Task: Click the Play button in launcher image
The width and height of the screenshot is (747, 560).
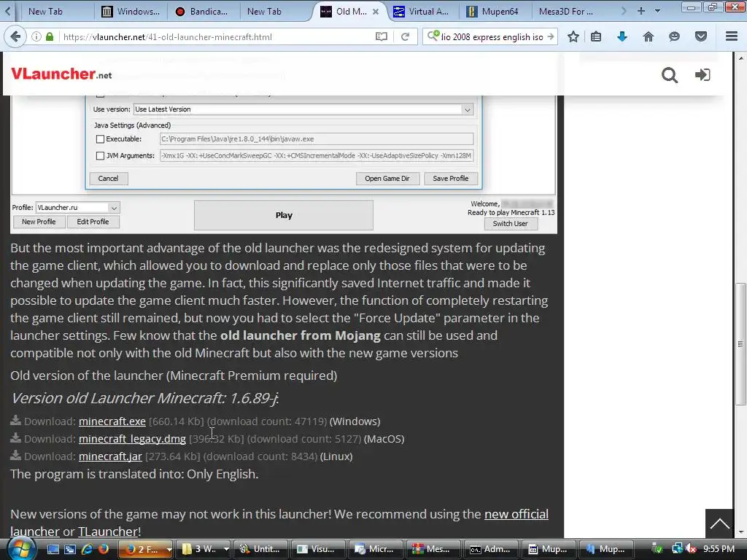Action: pos(284,215)
